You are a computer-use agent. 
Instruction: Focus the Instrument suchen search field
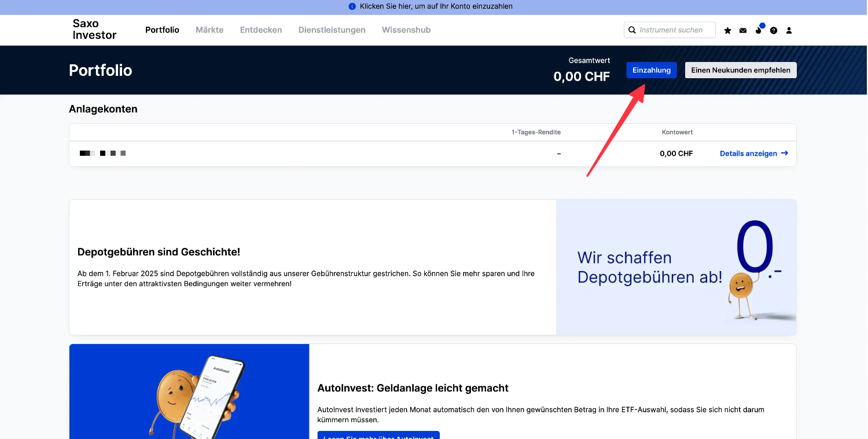pos(670,30)
